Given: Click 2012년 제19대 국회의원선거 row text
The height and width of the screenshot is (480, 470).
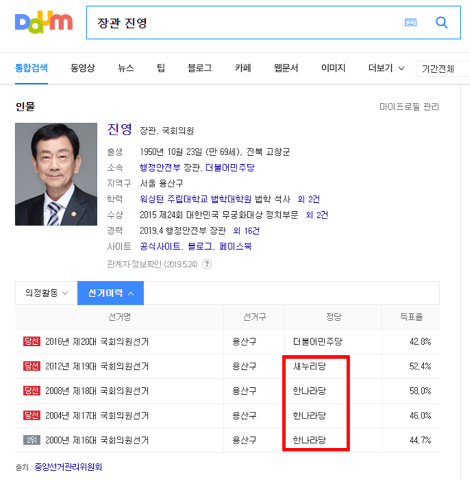Looking at the screenshot, I should 97,366.
